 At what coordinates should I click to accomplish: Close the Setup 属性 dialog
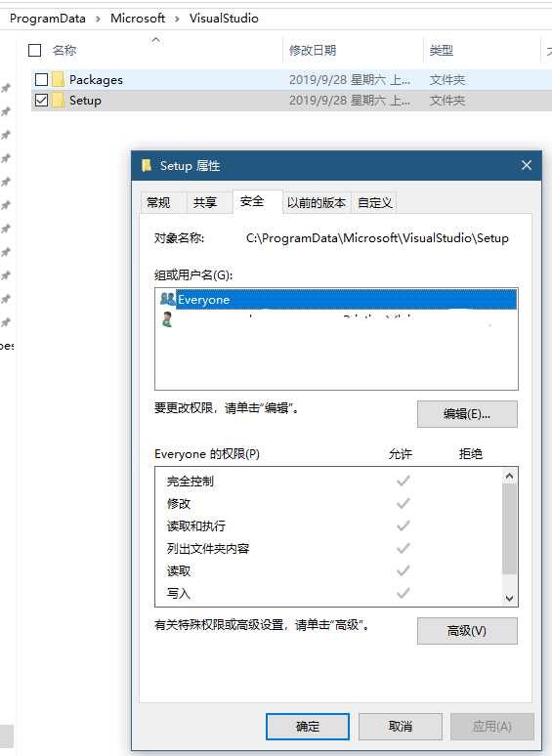(x=527, y=165)
